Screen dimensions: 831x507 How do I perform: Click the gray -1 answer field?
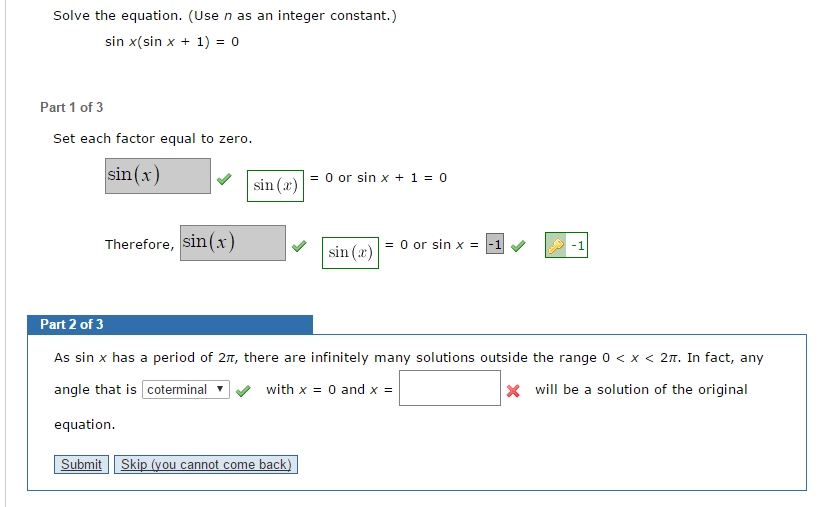[x=494, y=245]
